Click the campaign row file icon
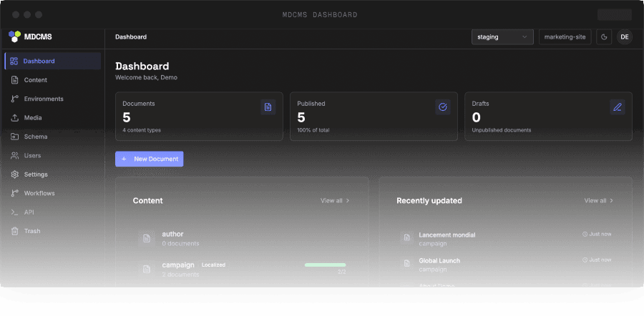The height and width of the screenshot is (316, 644). (x=147, y=270)
